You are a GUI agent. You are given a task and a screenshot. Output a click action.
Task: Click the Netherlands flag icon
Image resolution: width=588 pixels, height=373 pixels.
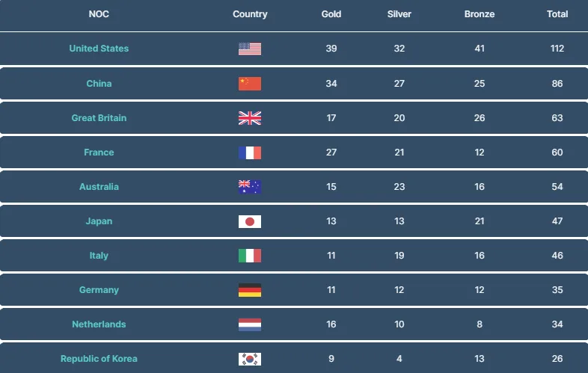[250, 324]
